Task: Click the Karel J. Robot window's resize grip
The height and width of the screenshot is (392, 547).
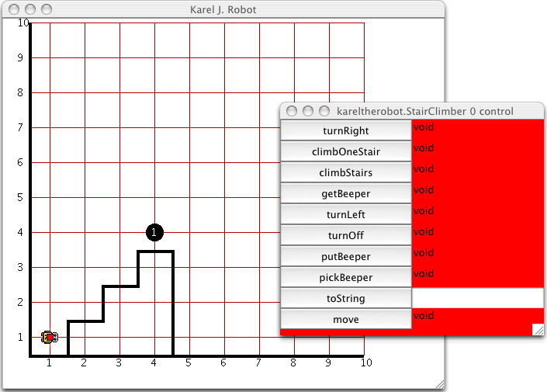Action: click(x=439, y=384)
